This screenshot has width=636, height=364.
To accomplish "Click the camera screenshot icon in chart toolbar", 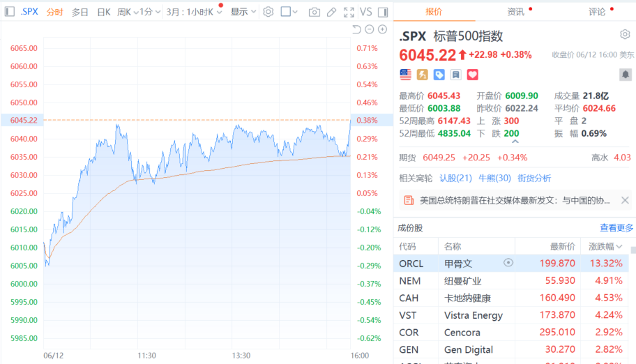I will coord(315,12).
